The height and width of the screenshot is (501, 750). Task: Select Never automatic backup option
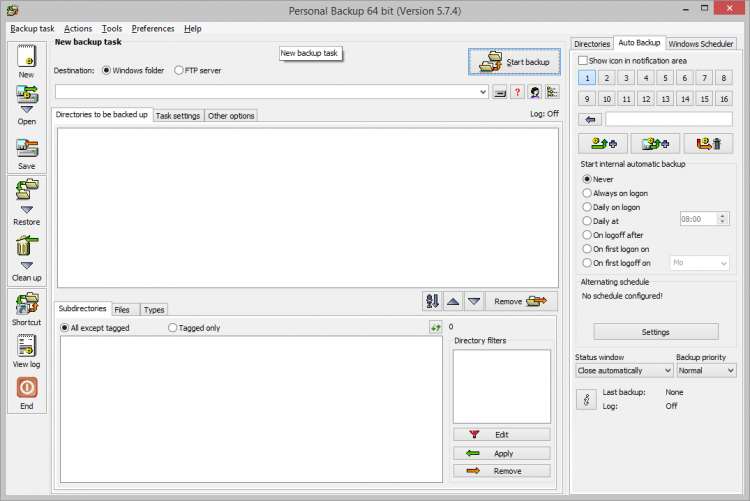point(598,179)
